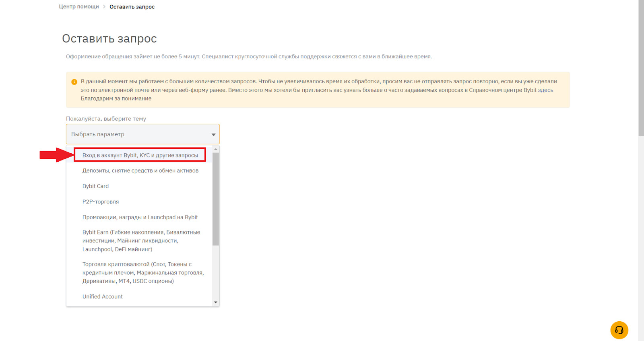
Task: Click the 'Благодарим за понимание' text
Action: click(116, 99)
